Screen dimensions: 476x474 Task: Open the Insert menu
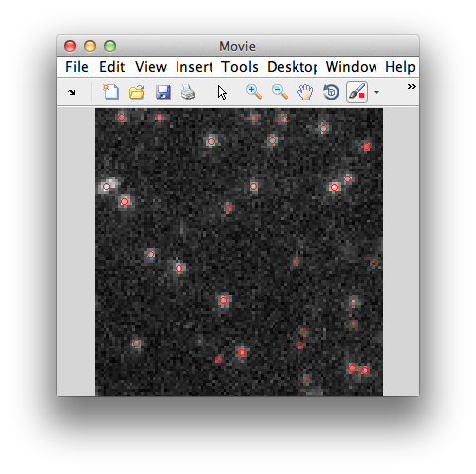pyautogui.click(x=194, y=67)
